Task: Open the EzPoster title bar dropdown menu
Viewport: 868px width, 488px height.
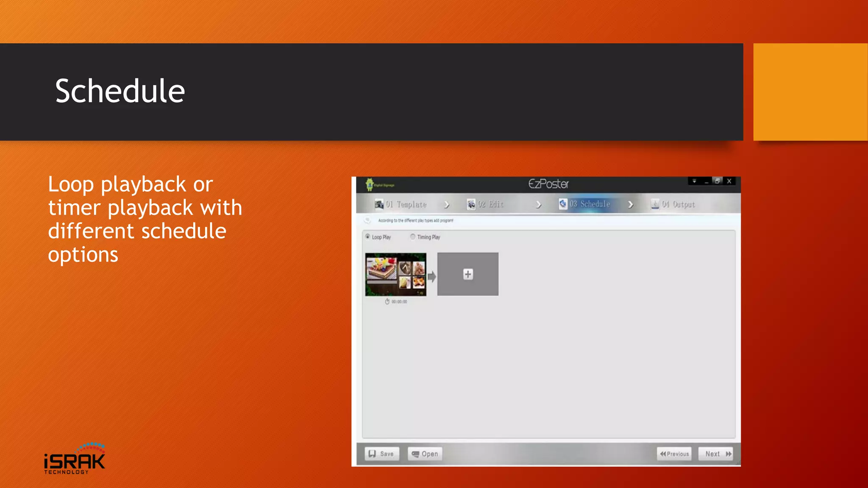Action: click(x=694, y=181)
